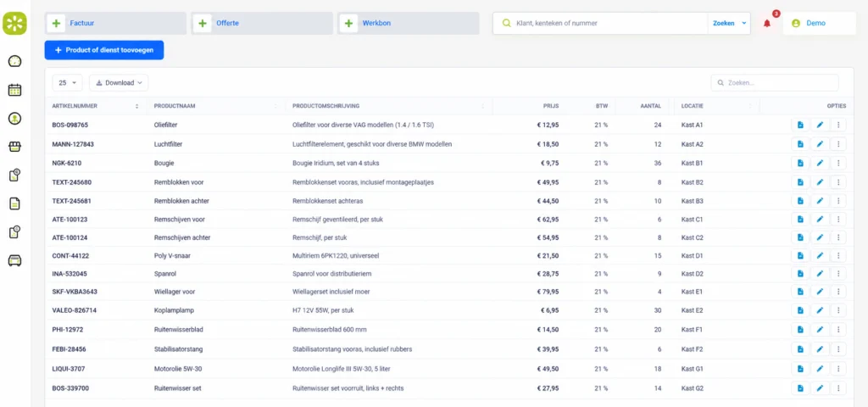Click the BTW column header

tap(602, 106)
